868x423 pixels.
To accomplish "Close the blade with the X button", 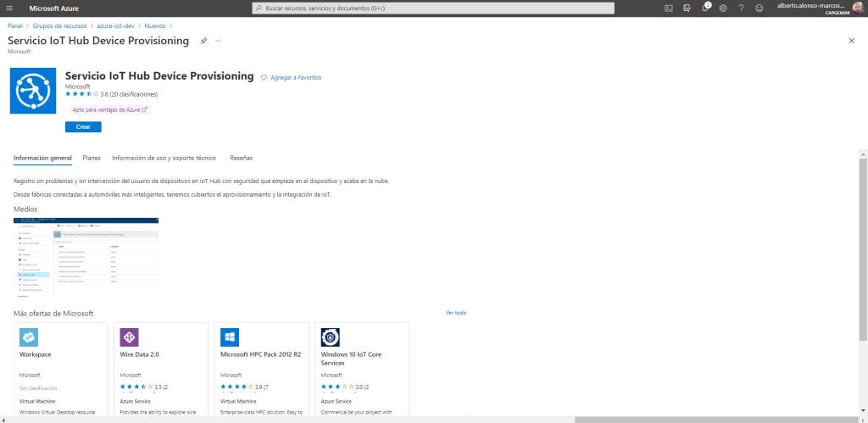I will click(851, 41).
